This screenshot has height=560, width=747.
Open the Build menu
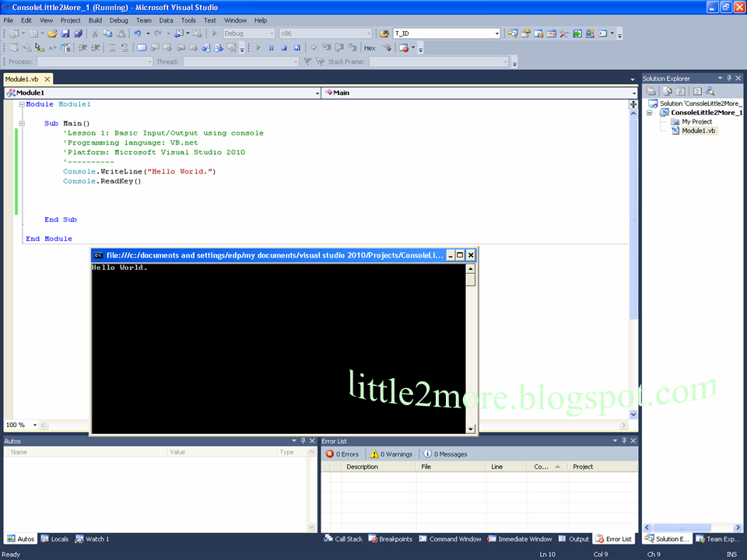pos(95,20)
